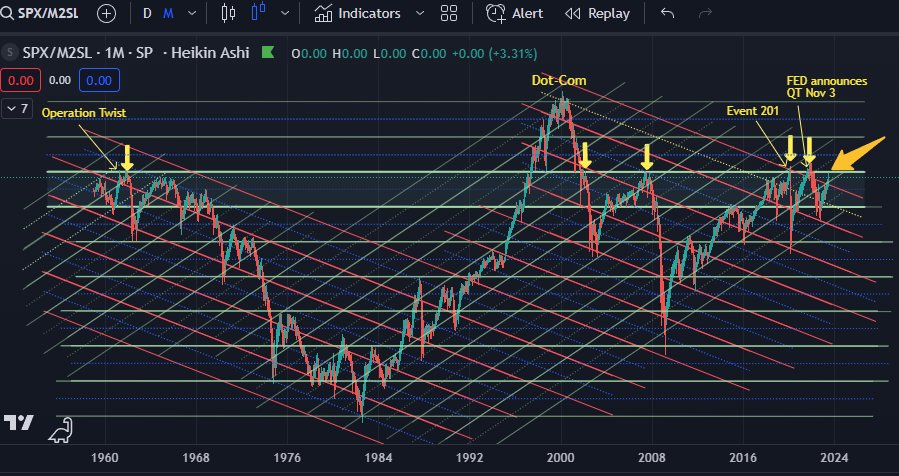The image size is (899, 476).
Task: Select the Event 201 text annotation
Action: [x=753, y=110]
